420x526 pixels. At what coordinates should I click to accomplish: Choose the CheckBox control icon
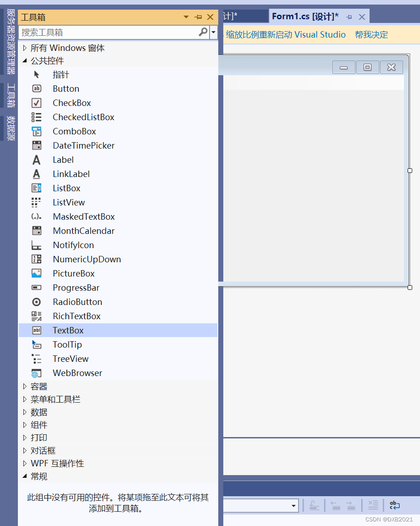coord(37,103)
